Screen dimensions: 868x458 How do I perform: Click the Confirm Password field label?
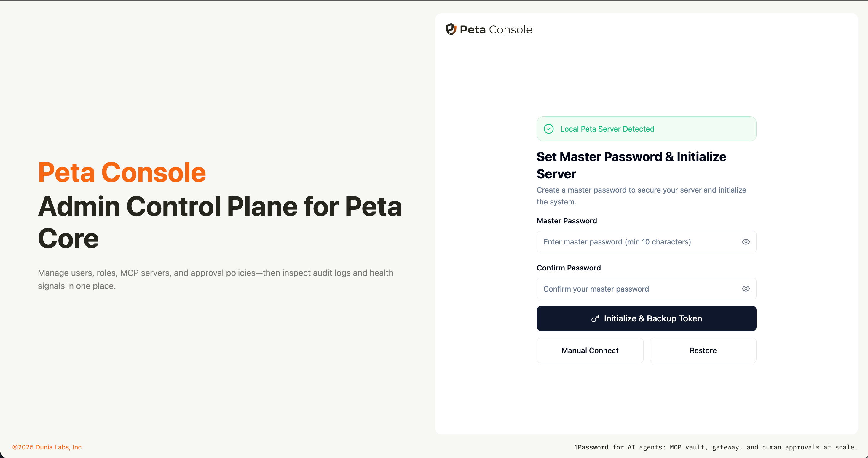pos(569,268)
